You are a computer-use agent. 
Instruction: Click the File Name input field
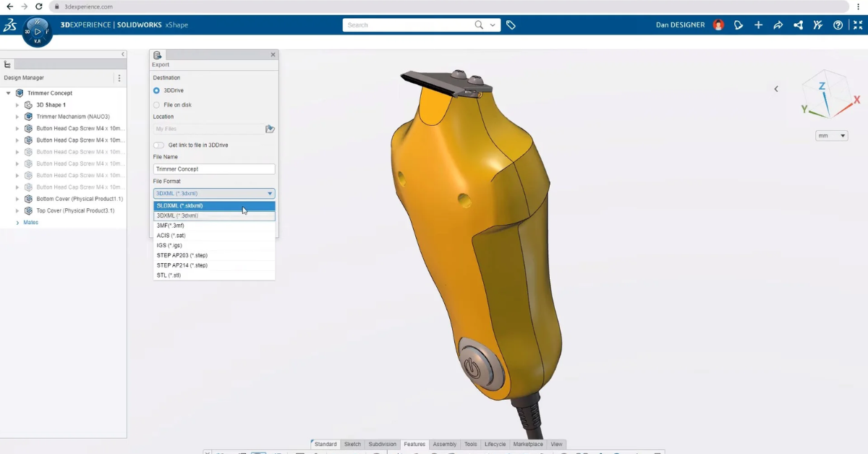[214, 169]
